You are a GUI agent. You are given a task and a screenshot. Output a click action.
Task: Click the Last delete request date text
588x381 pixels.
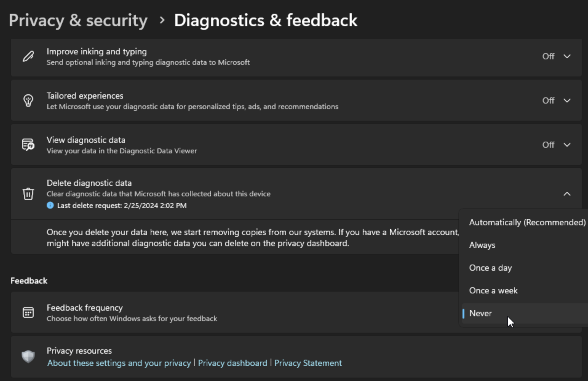click(122, 206)
